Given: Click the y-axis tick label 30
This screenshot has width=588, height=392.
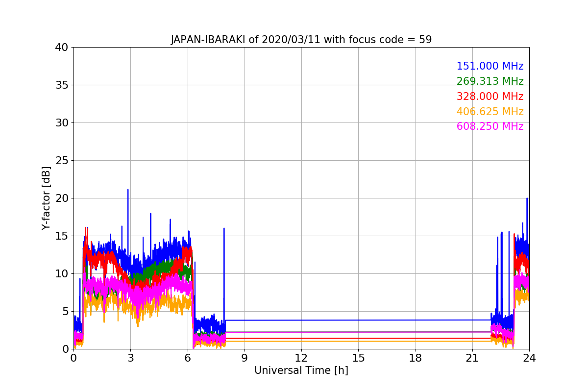Looking at the screenshot, I should [62, 123].
